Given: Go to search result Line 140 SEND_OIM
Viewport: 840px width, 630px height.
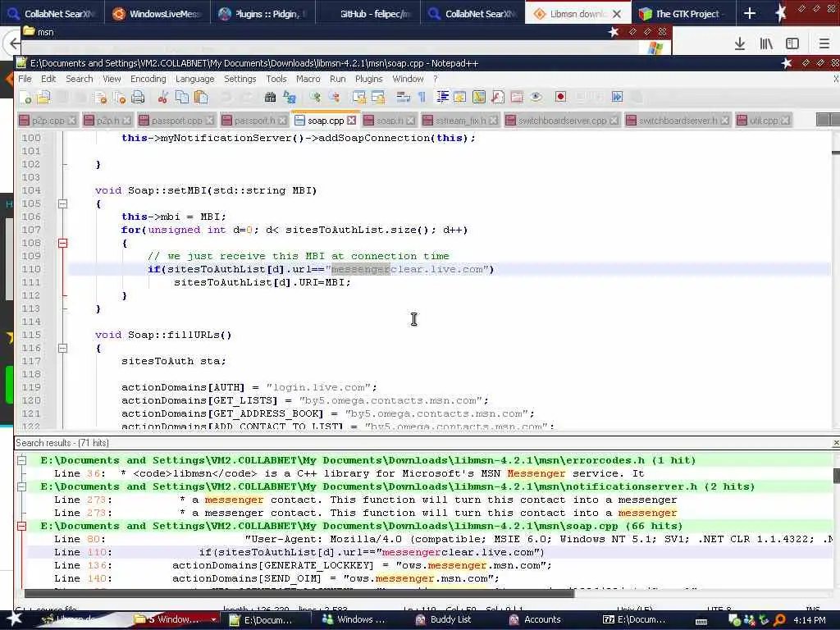Looking at the screenshot, I should point(276,578).
